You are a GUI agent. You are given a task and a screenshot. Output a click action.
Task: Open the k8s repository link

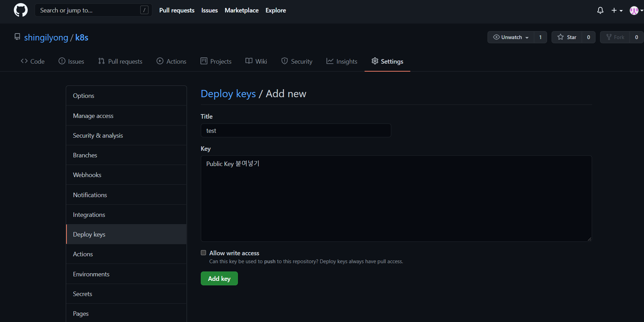tap(82, 37)
